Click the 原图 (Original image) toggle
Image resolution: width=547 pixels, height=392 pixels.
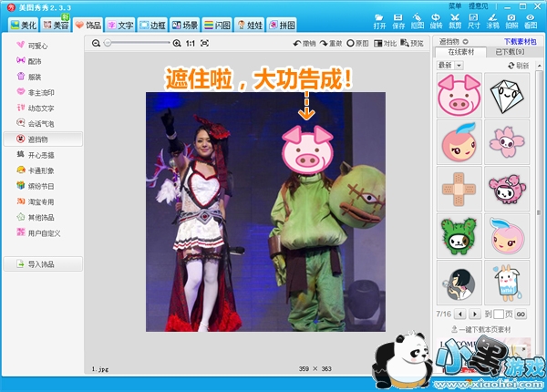coord(357,43)
